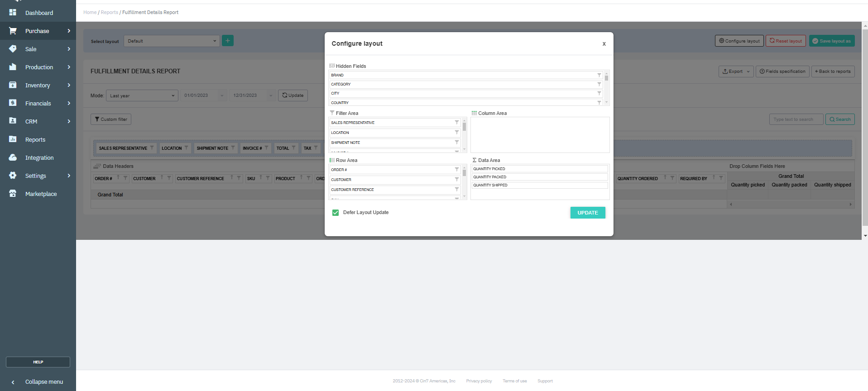Image resolution: width=868 pixels, height=391 pixels.
Task: Click the Hidden Fields list scrollbar
Action: (x=606, y=88)
